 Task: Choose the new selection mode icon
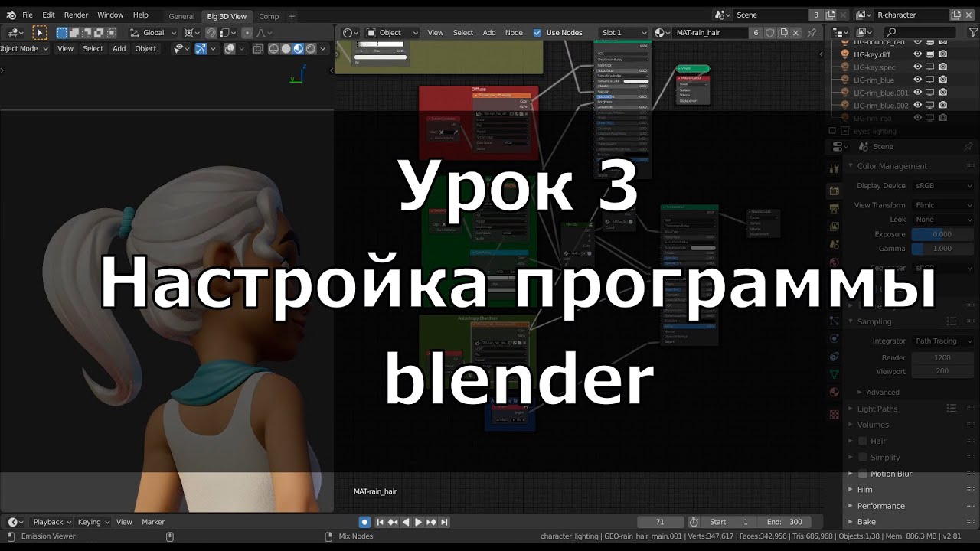click(63, 32)
